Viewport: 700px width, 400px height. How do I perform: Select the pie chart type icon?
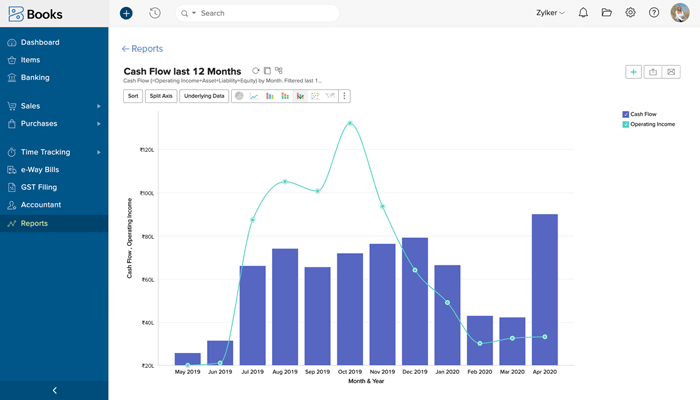click(x=238, y=96)
